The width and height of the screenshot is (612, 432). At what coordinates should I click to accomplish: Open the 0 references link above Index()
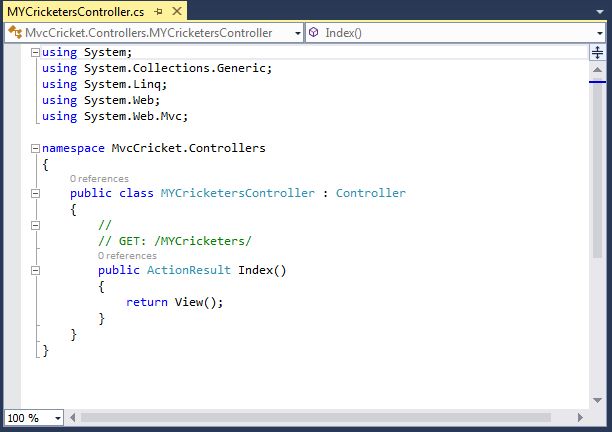click(x=127, y=256)
